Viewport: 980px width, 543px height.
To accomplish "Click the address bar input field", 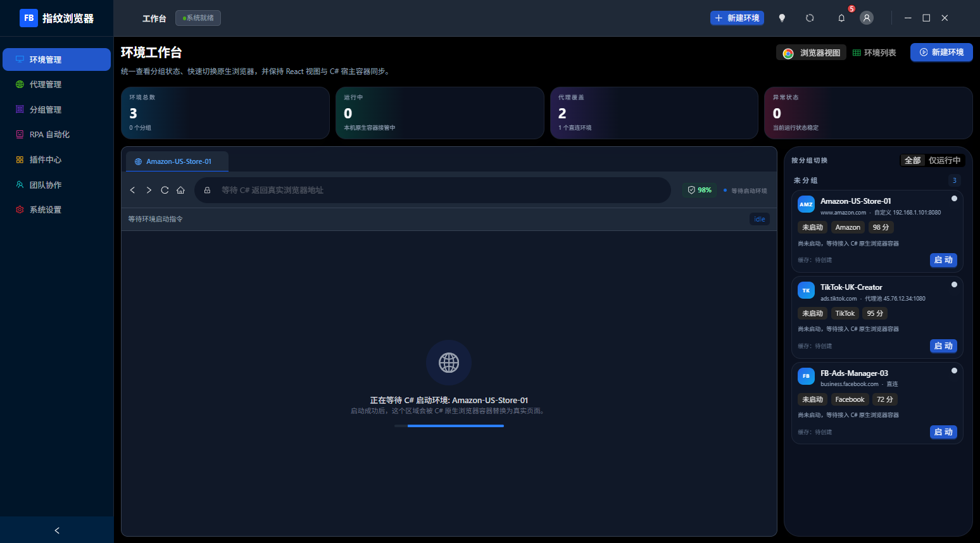I will [432, 190].
